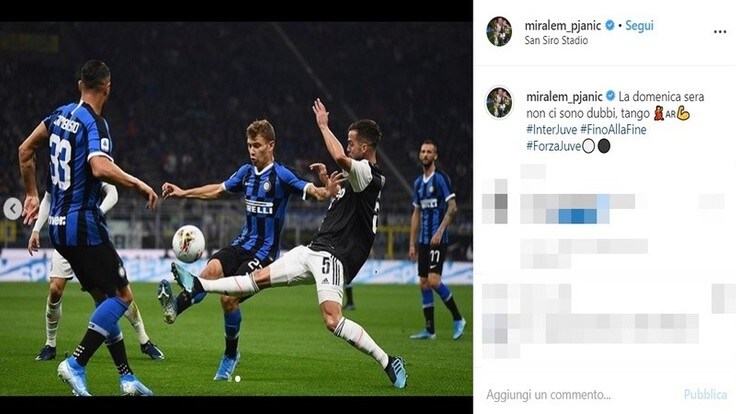Viewport: 736px width, 414px height.
Task: Open the #ForzaJuve hashtag
Action: (x=554, y=146)
